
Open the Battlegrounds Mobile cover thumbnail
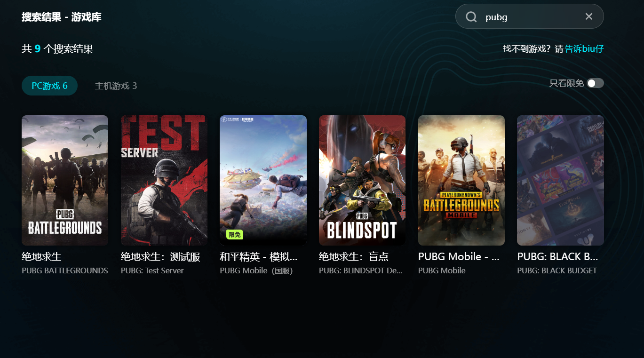461,180
